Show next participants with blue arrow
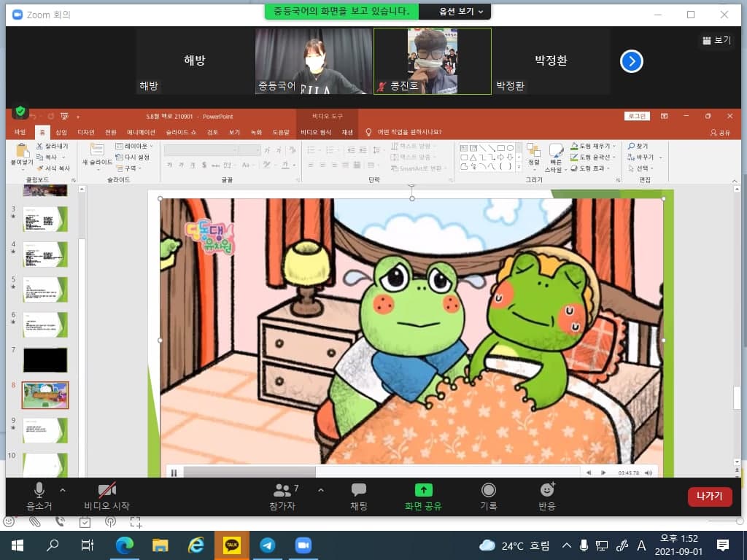Viewport: 747px width, 560px height. click(x=632, y=61)
